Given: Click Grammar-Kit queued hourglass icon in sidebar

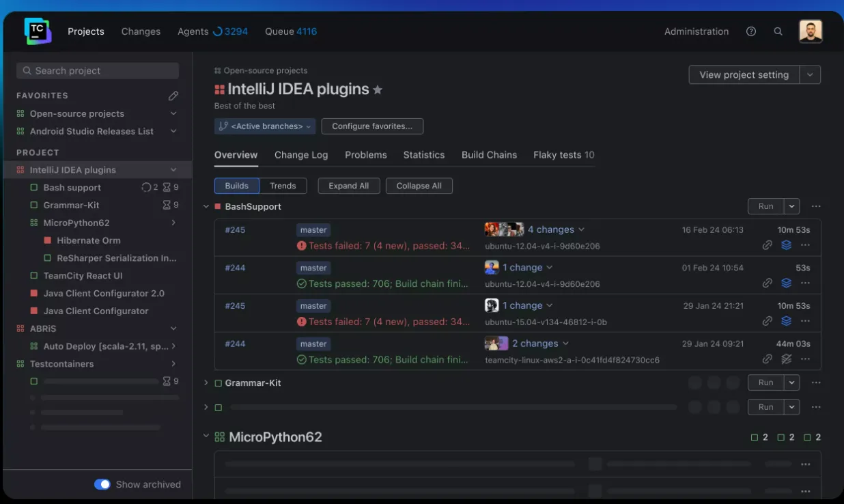Looking at the screenshot, I should coord(167,205).
